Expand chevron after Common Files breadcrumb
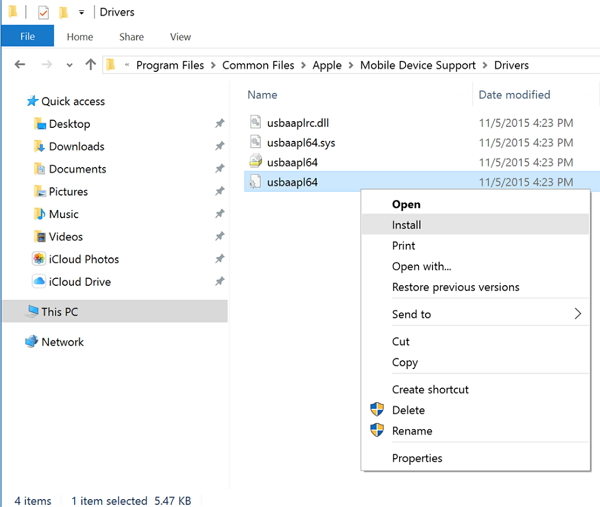This screenshot has width=600, height=507. [x=303, y=65]
